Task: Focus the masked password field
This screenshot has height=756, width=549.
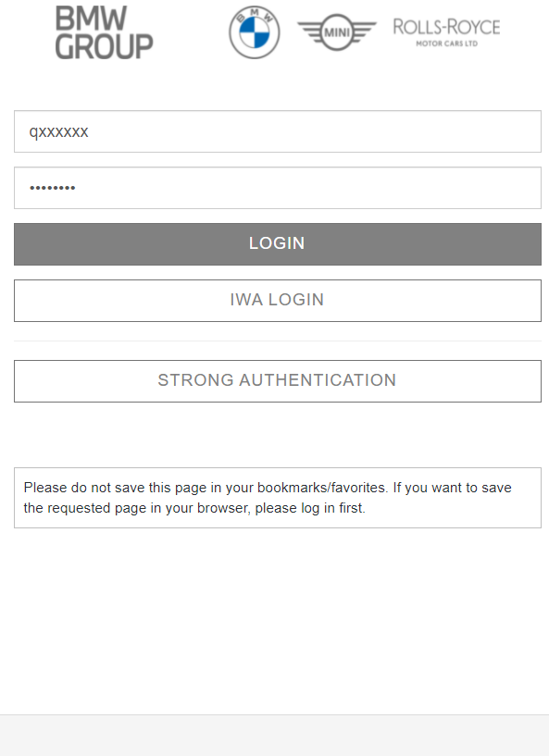Action: [278, 188]
